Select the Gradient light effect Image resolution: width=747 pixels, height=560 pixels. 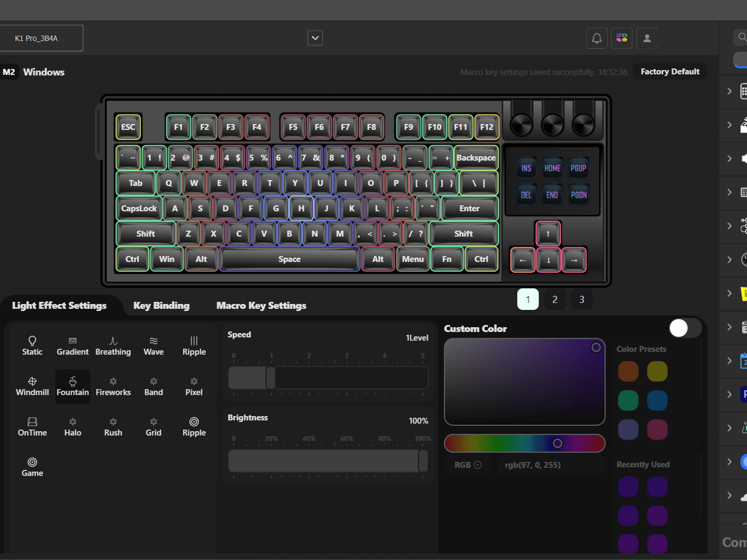[73, 346]
